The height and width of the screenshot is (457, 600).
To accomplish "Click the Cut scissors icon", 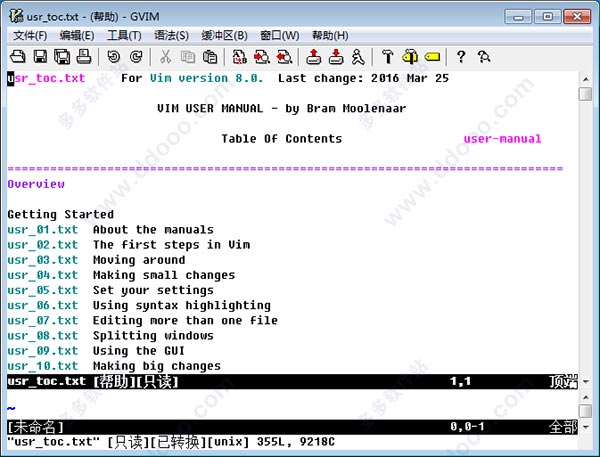I will tap(164, 57).
